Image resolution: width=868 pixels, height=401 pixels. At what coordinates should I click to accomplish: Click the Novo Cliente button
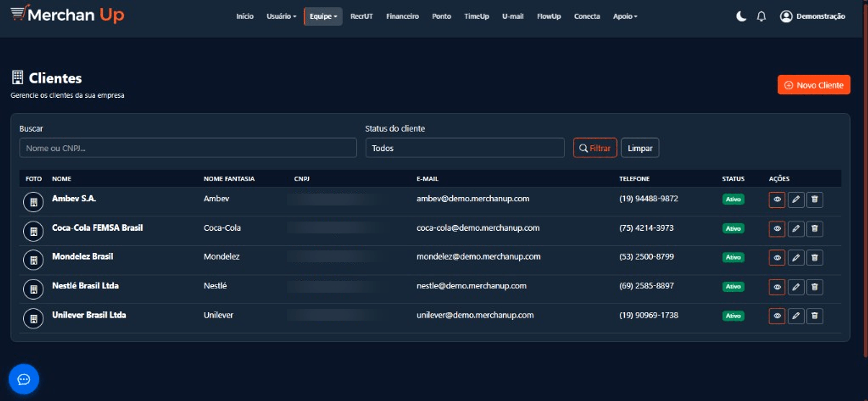pyautogui.click(x=814, y=85)
